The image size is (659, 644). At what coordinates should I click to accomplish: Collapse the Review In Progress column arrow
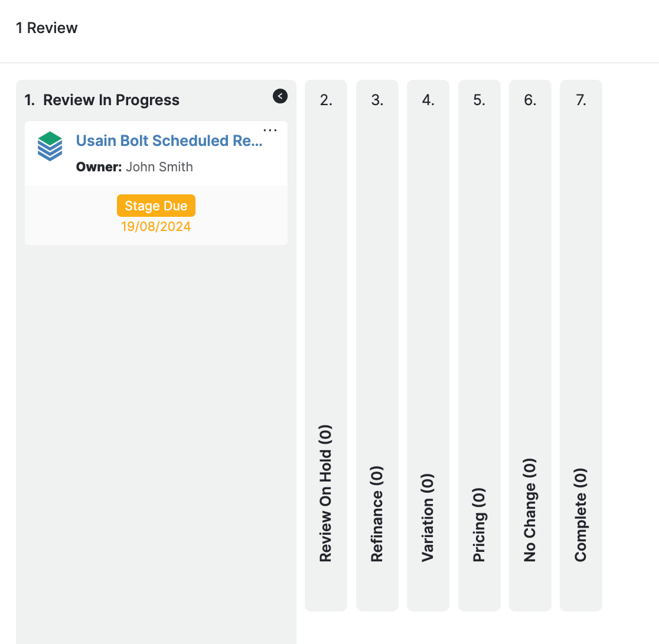(x=280, y=96)
